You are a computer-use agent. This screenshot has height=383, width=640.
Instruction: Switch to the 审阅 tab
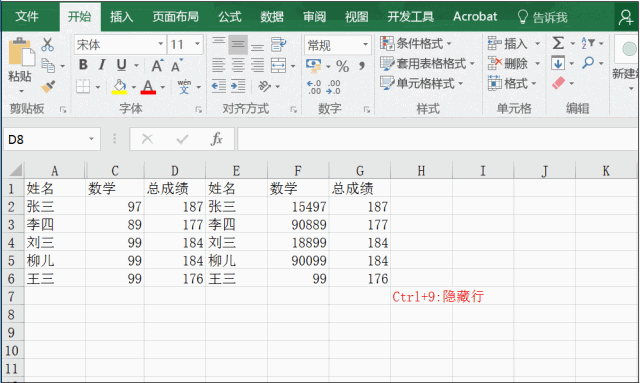click(x=314, y=17)
